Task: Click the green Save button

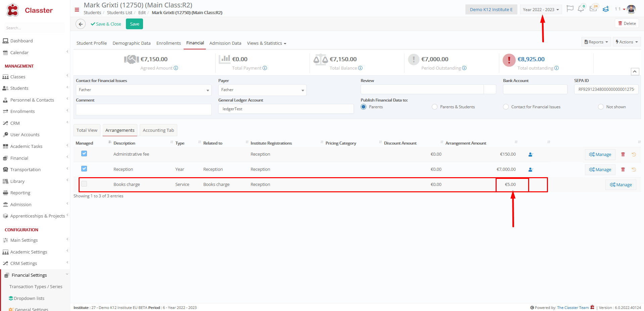Action: click(134, 24)
